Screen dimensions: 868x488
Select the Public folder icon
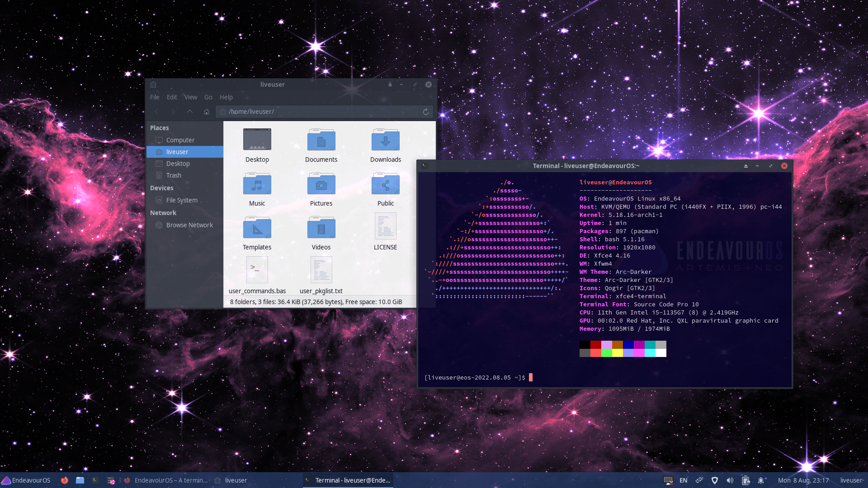click(x=386, y=183)
